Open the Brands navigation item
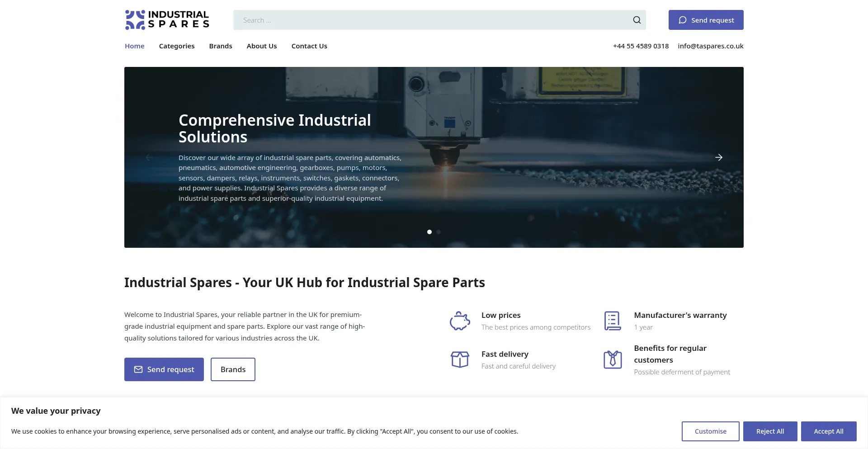Viewport: 868px width, 449px height. click(221, 46)
